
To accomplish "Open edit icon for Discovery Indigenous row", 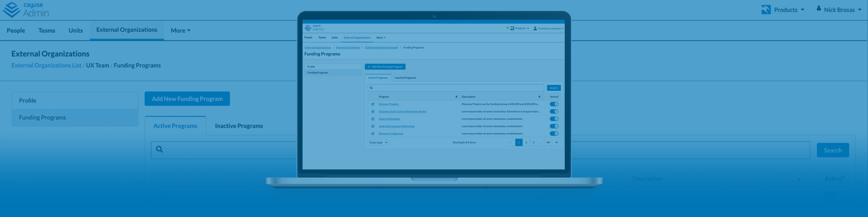I will 373,134.
